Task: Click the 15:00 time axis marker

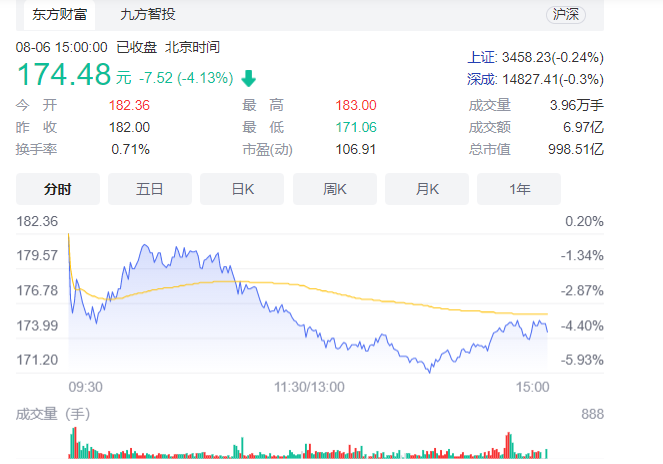Action: tap(532, 387)
